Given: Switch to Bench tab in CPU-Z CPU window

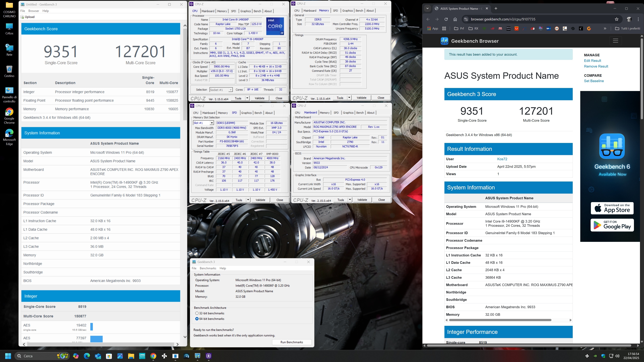Looking at the screenshot, I should (x=257, y=11).
